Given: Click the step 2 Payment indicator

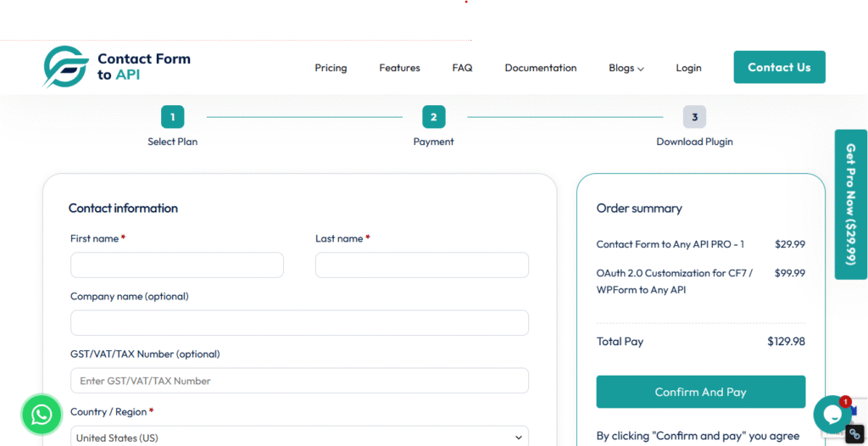Looking at the screenshot, I should click(433, 117).
